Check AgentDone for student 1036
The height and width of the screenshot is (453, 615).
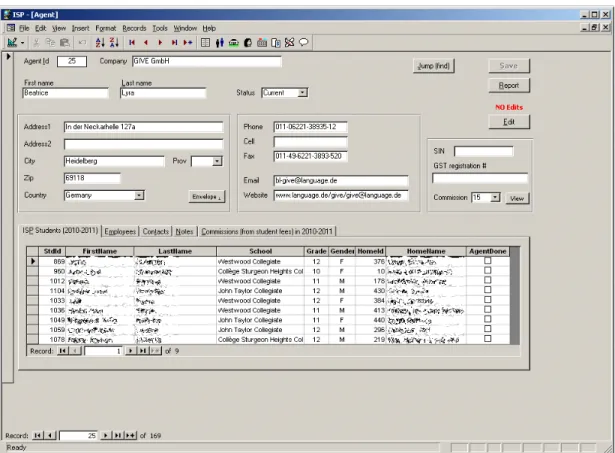click(488, 309)
